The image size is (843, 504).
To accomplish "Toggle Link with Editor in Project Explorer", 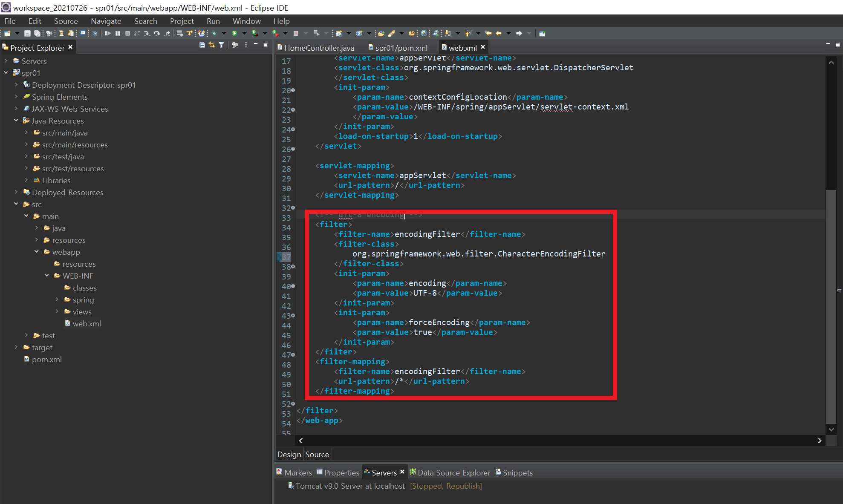I will (x=212, y=45).
